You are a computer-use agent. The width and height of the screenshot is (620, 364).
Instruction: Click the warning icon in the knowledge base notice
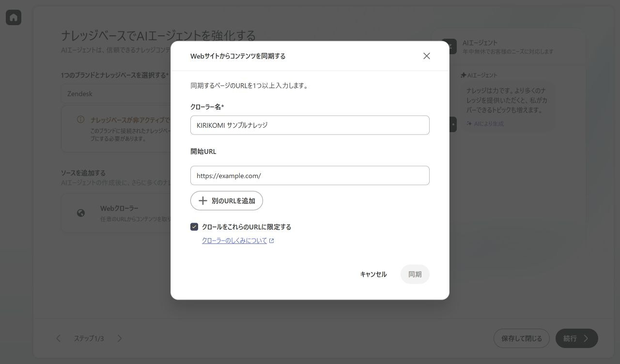tap(81, 120)
